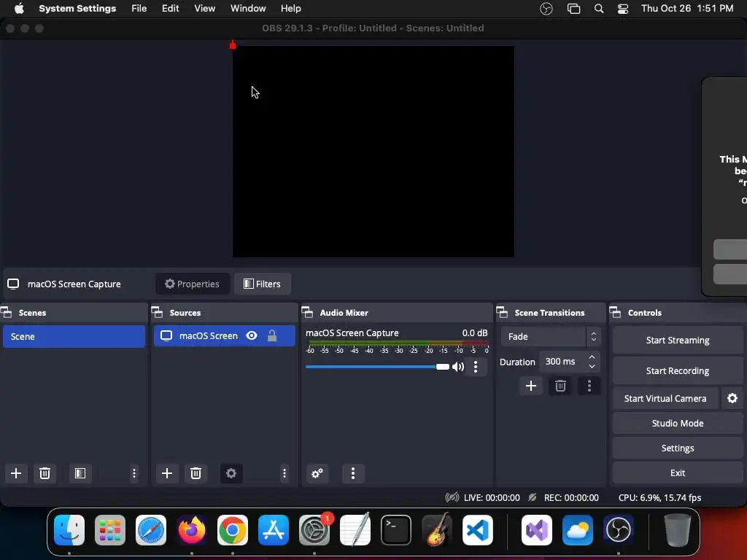Undock the Sources panel icon

[x=158, y=313]
